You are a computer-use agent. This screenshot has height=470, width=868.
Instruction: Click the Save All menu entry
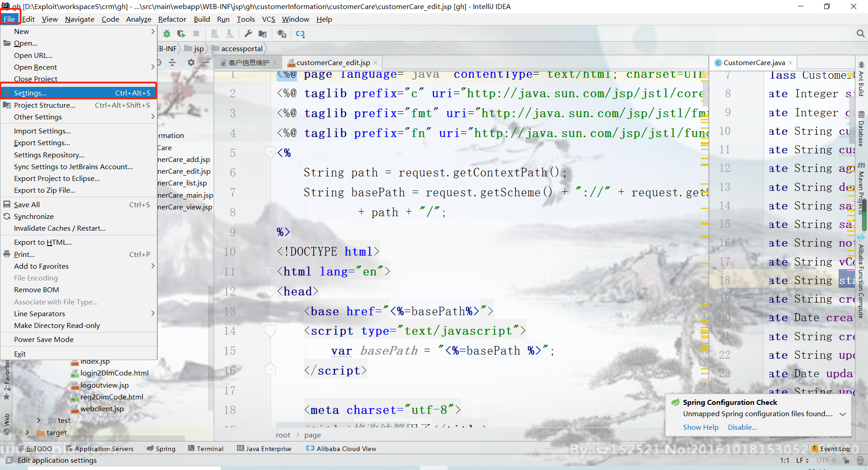pyautogui.click(x=79, y=204)
